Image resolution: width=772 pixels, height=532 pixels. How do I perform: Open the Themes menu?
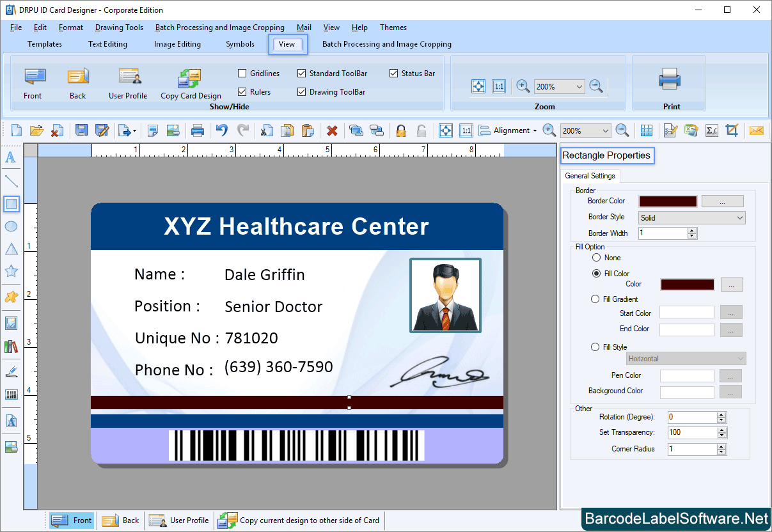point(393,27)
